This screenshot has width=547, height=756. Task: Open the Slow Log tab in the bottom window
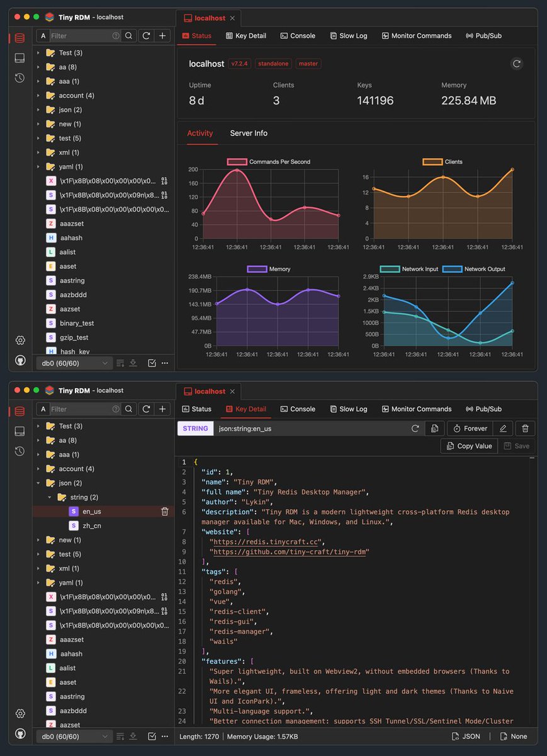pos(348,409)
